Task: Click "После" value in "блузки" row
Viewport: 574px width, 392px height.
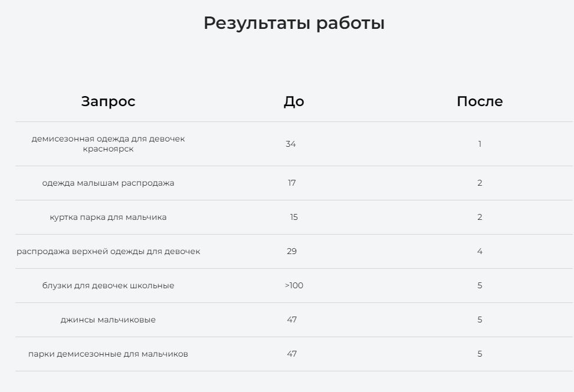Action: pyautogui.click(x=480, y=285)
